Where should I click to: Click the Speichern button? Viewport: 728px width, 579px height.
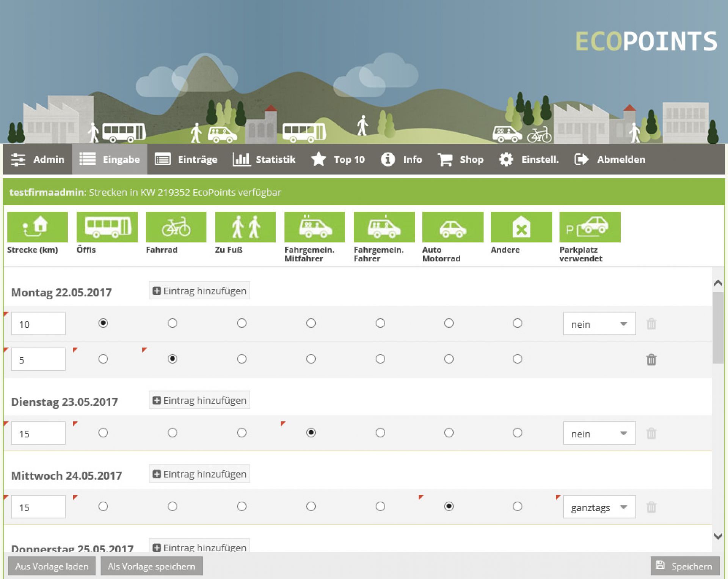[685, 566]
